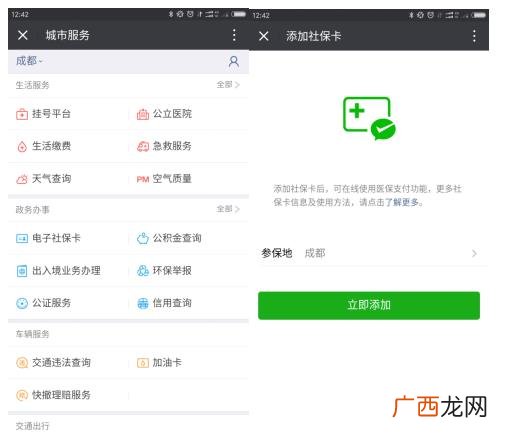Open 公证服务 service label
This screenshot has width=522, height=435.
(51, 303)
